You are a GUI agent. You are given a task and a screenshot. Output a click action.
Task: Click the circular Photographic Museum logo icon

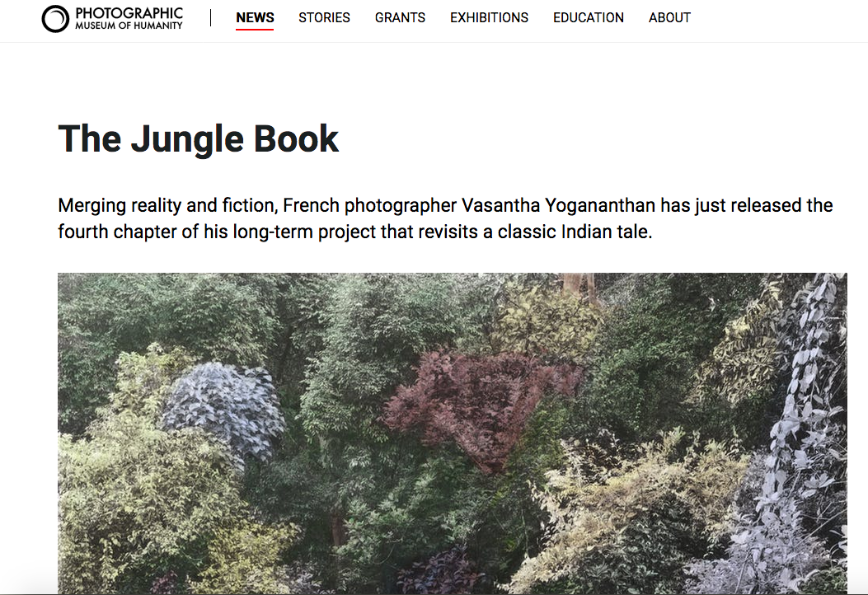55,19
